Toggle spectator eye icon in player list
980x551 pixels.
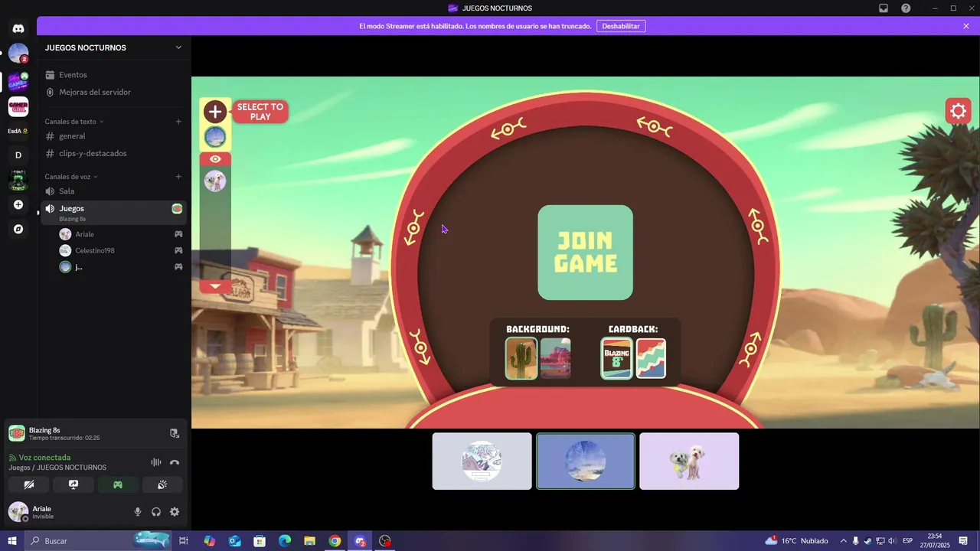coord(215,159)
